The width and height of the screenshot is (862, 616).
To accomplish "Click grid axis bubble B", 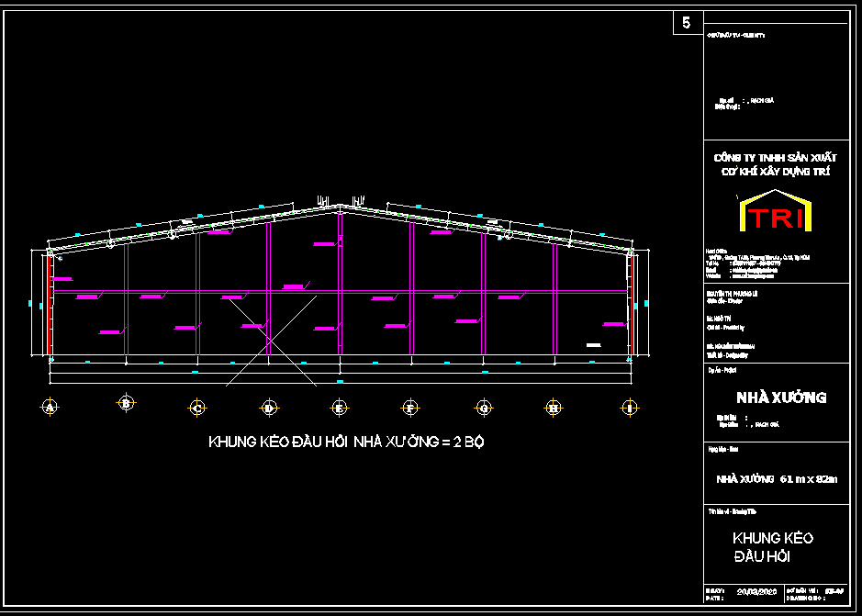I will tap(126, 403).
